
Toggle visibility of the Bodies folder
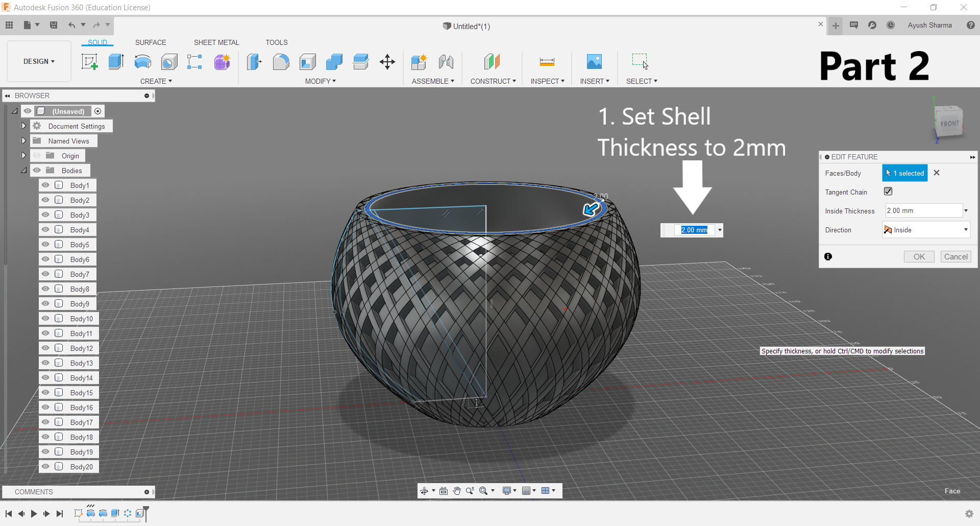point(37,171)
